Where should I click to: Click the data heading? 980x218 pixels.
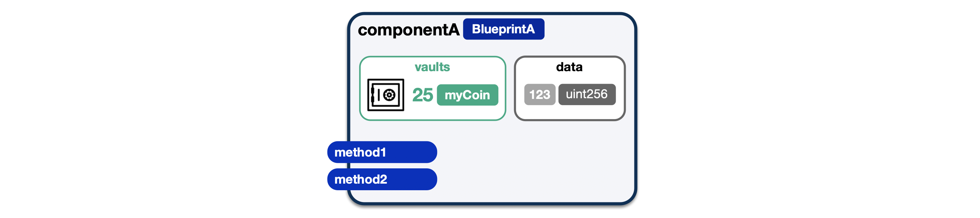569,67
